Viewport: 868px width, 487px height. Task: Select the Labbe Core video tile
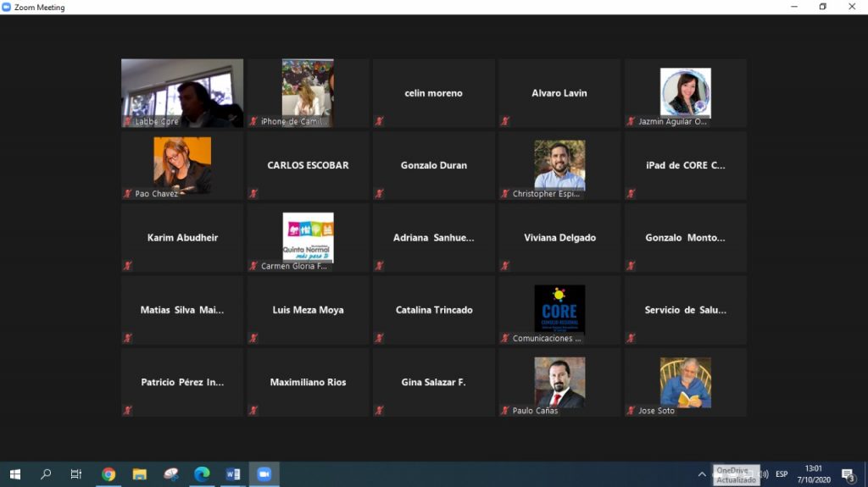(182, 91)
